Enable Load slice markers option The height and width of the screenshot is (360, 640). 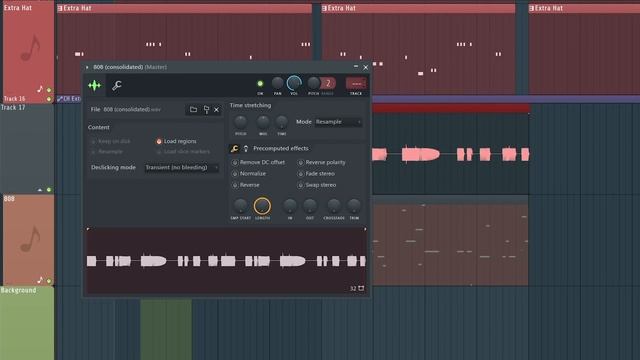[x=183, y=151]
